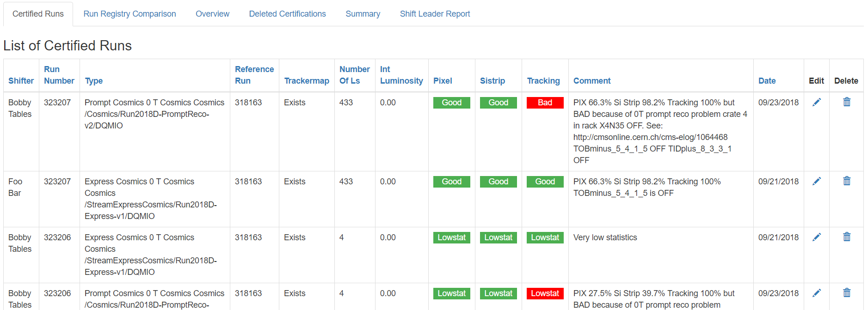The image size is (868, 310).
Task: Sort by Sistrip column header
Action: [x=492, y=81]
